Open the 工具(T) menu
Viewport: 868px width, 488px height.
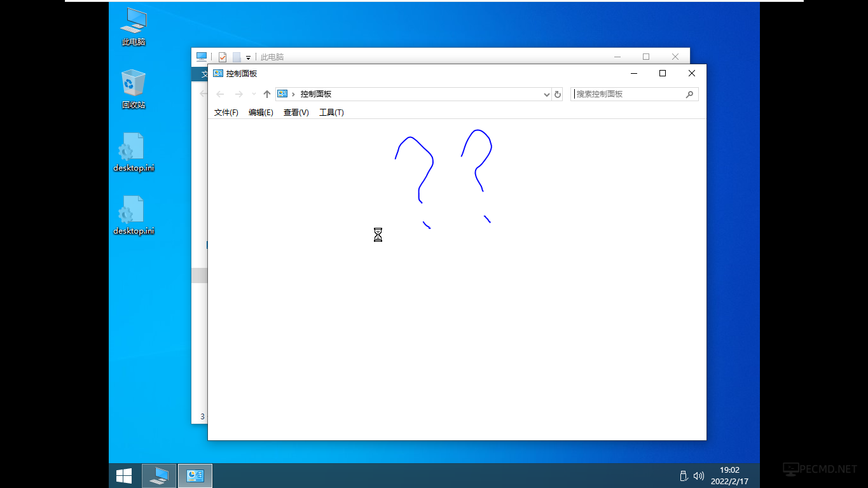pyautogui.click(x=331, y=113)
